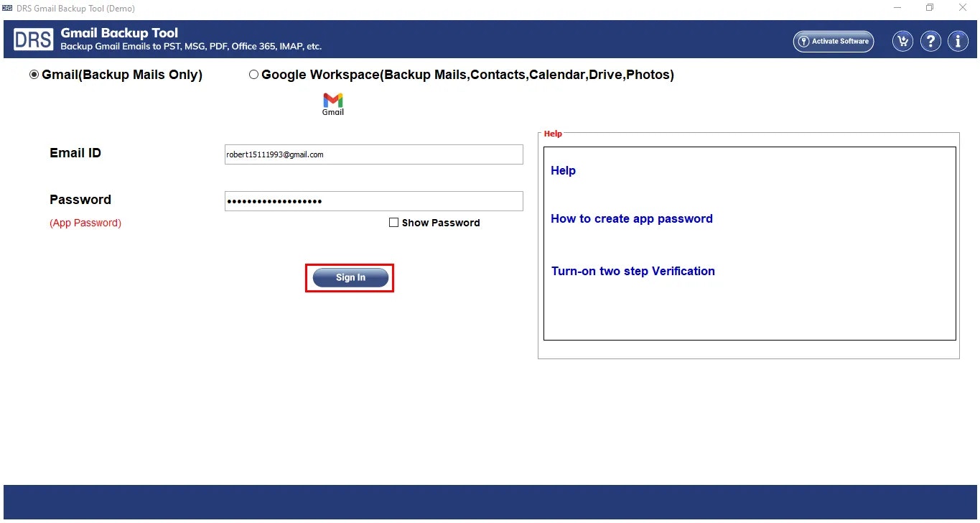
Task: Open the info about icon
Action: pyautogui.click(x=958, y=41)
